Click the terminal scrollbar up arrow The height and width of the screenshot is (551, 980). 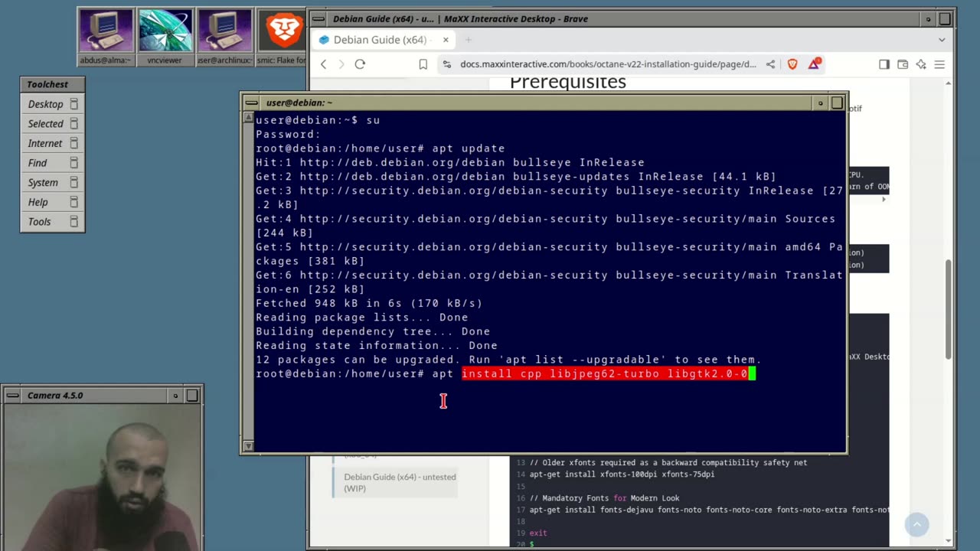[x=248, y=118]
